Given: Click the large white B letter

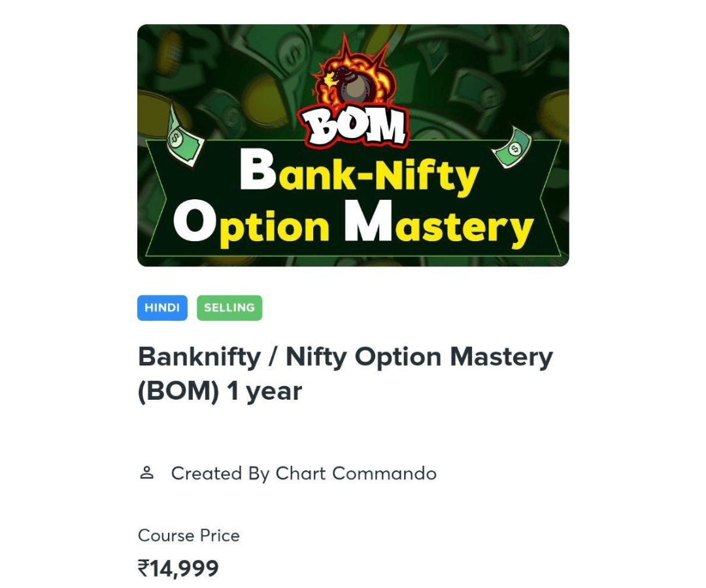Looking at the screenshot, I should [x=258, y=172].
